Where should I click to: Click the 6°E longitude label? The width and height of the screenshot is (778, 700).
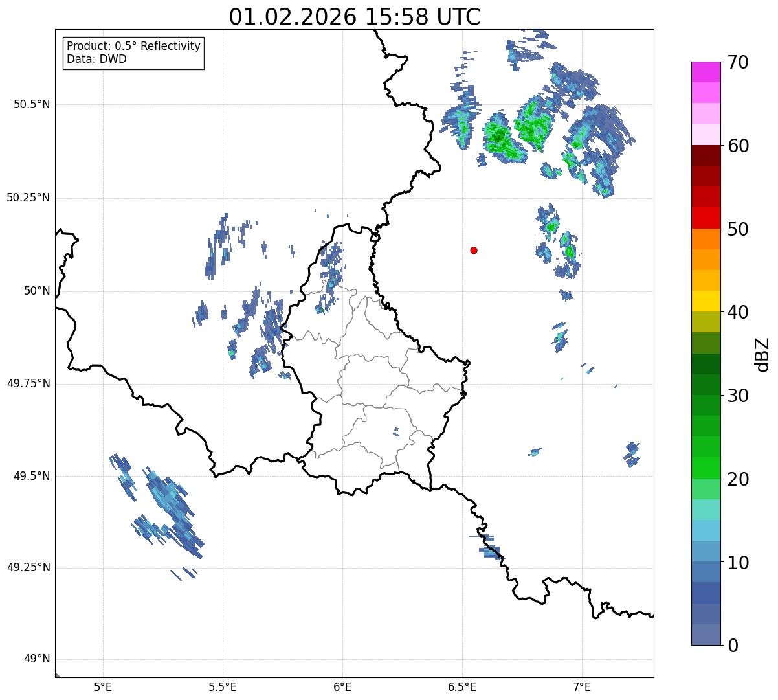pos(342,686)
